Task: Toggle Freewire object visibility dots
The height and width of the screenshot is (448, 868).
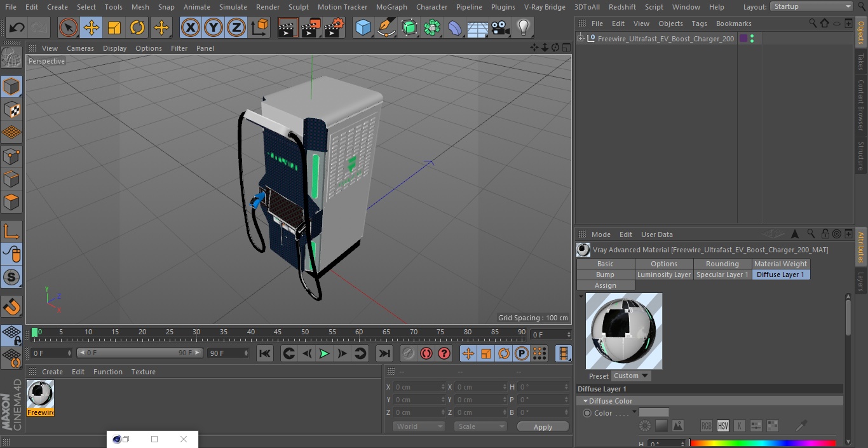Action: click(752, 39)
